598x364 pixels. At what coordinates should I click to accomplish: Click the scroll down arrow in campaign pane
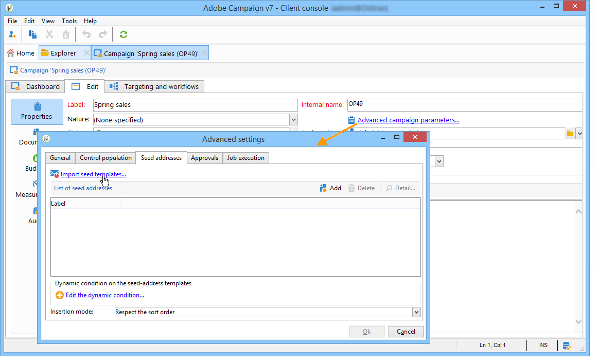(x=578, y=322)
